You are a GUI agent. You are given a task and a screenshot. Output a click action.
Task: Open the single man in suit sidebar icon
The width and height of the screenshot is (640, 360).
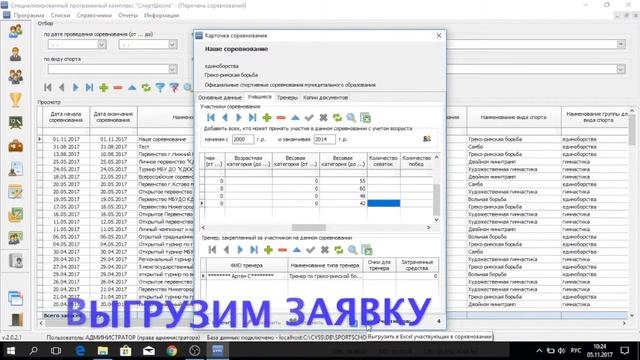coord(16,54)
